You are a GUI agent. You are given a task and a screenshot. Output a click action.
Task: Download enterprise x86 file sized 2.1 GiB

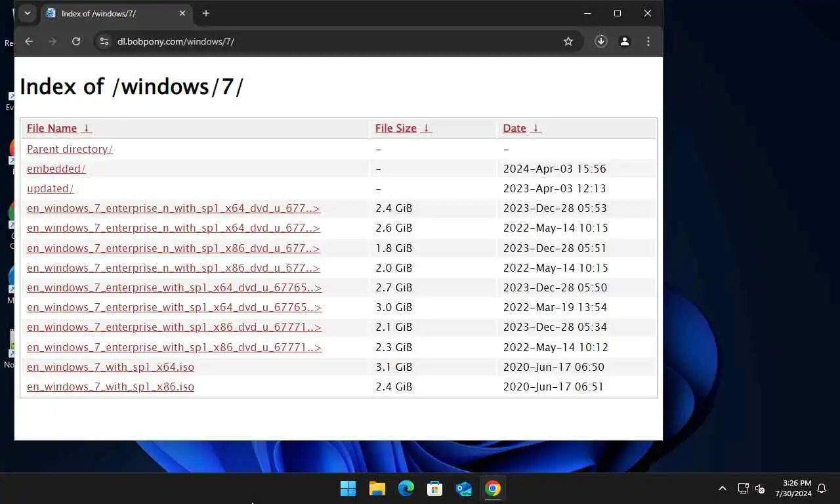coord(174,327)
